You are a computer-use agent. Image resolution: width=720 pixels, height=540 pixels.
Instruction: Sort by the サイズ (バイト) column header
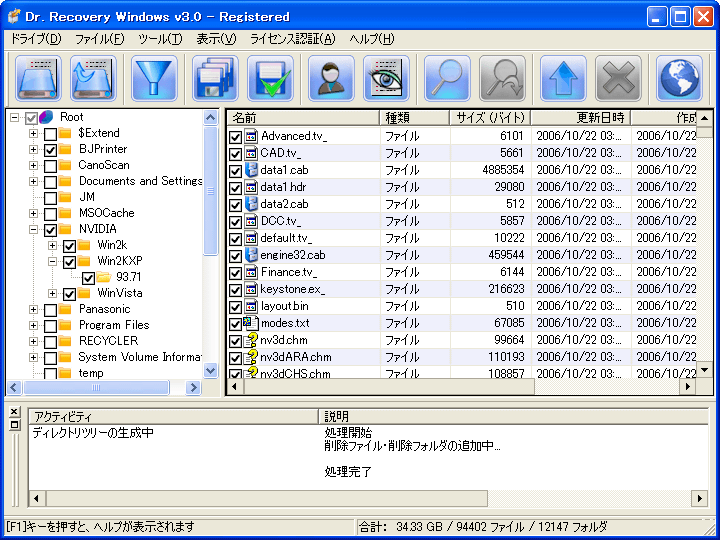click(490, 118)
